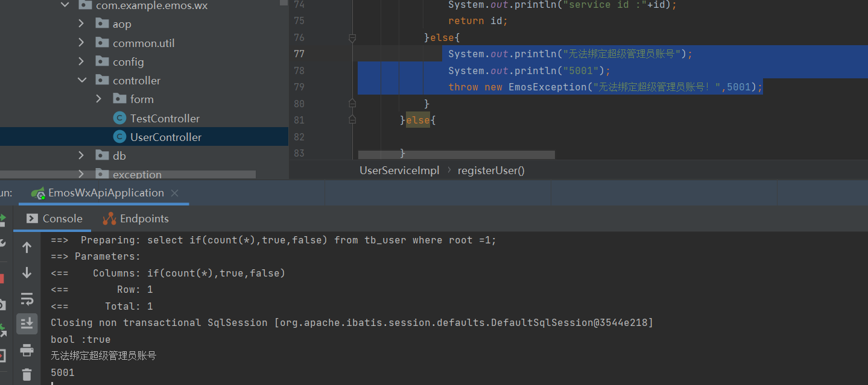Expand the common.util package
This screenshot has width=868, height=385.
81,43
